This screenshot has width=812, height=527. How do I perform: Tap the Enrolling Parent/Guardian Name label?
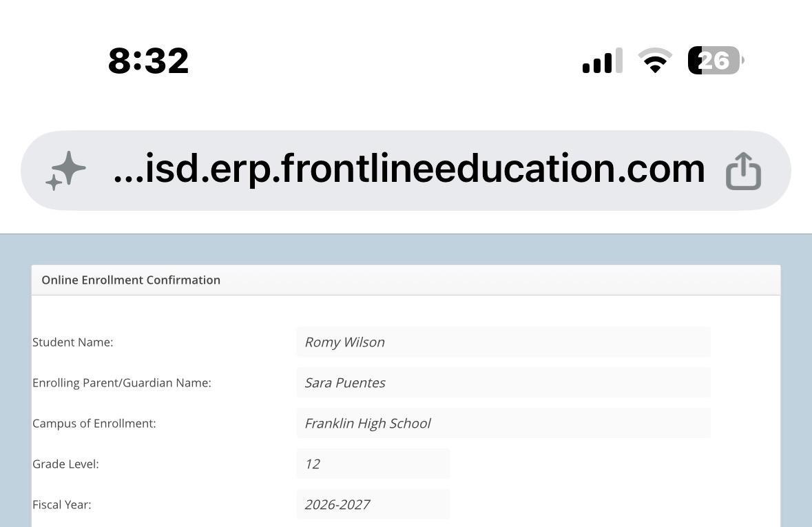point(122,382)
